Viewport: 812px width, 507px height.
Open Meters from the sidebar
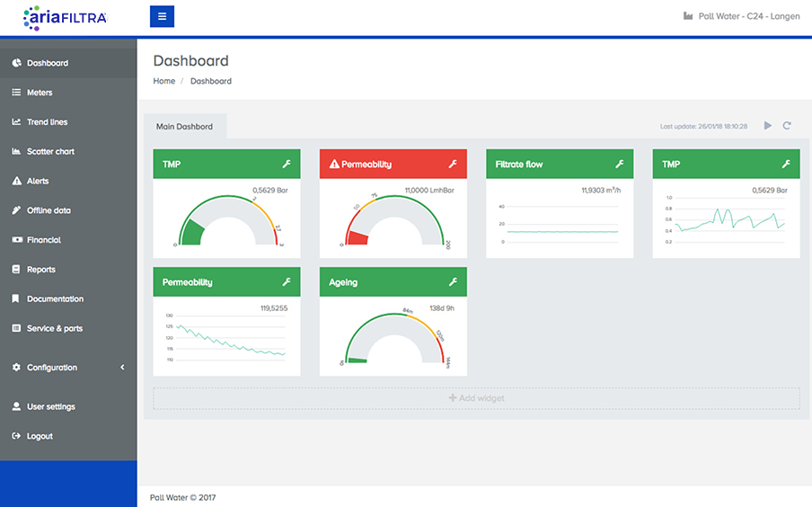point(40,93)
